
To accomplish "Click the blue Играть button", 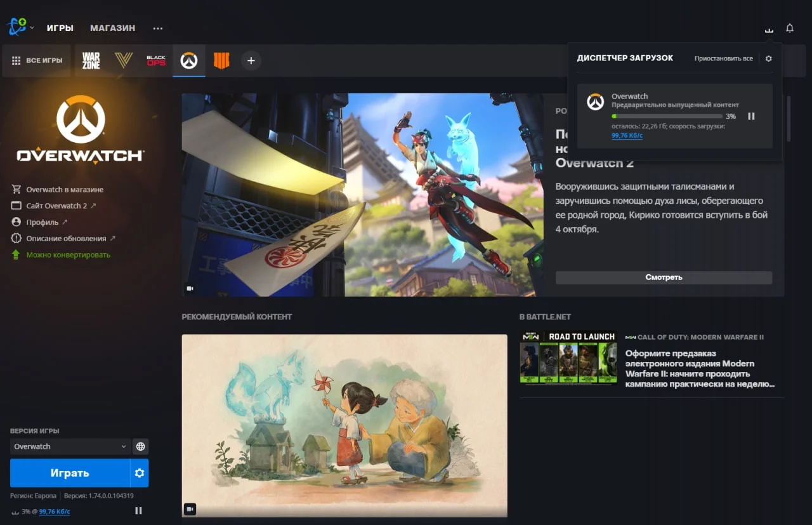I will coord(70,473).
